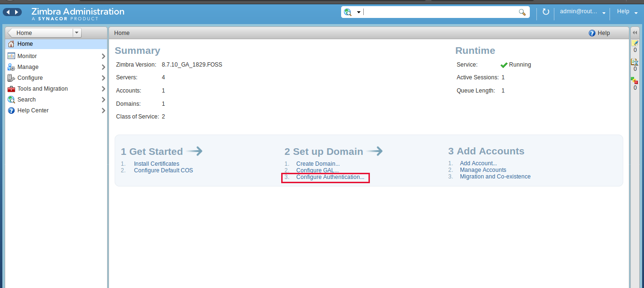Click the Accounts: label in Summary
This screenshot has width=644, height=288.
pyautogui.click(x=128, y=91)
